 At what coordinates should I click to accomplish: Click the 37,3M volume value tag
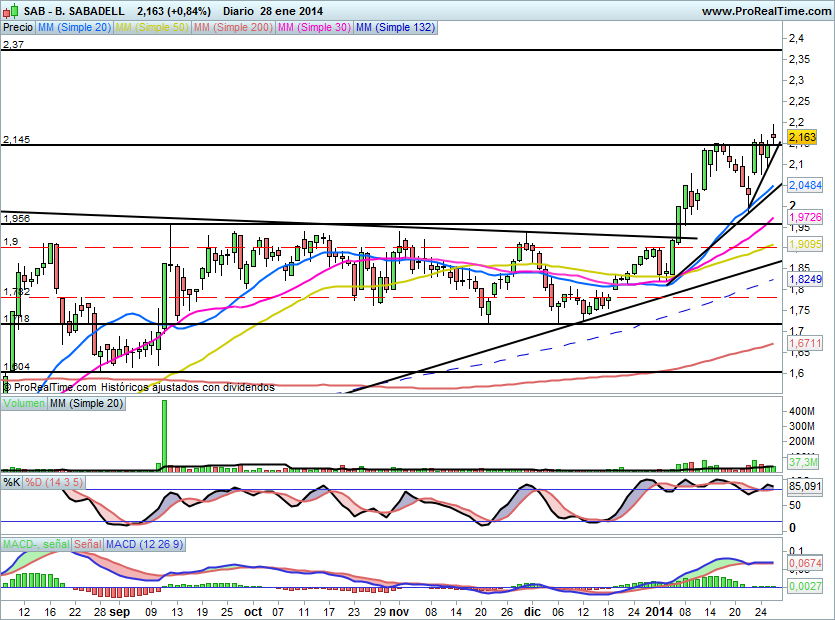pyautogui.click(x=803, y=461)
